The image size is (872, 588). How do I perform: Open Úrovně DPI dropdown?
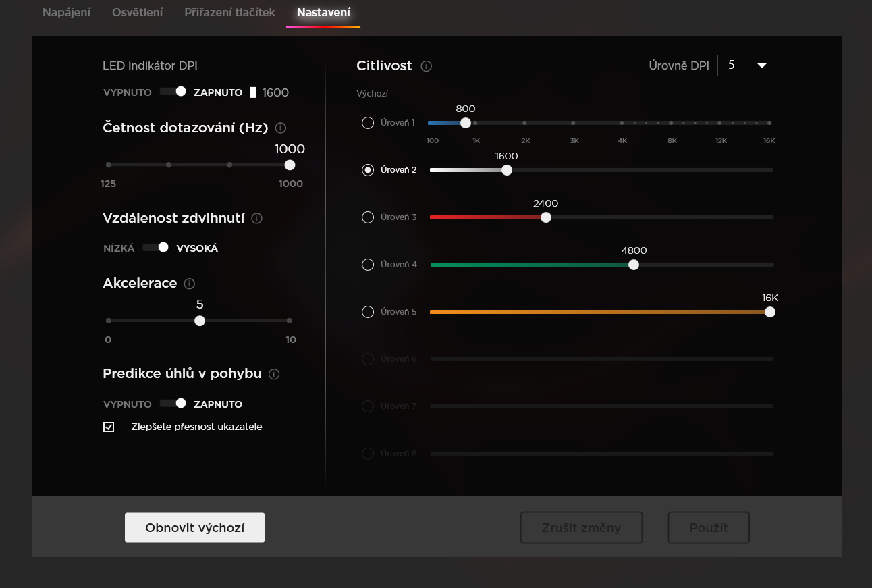pos(744,65)
